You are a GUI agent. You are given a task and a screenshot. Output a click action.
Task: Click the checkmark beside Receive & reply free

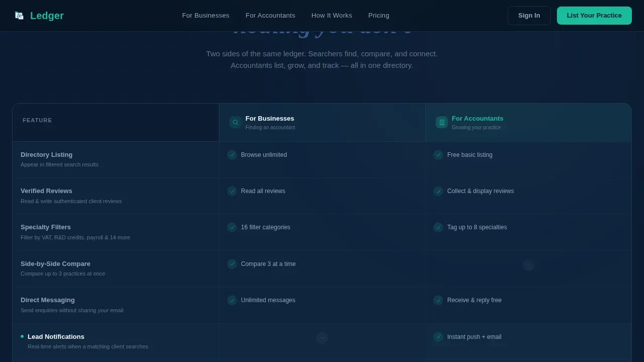(x=438, y=300)
